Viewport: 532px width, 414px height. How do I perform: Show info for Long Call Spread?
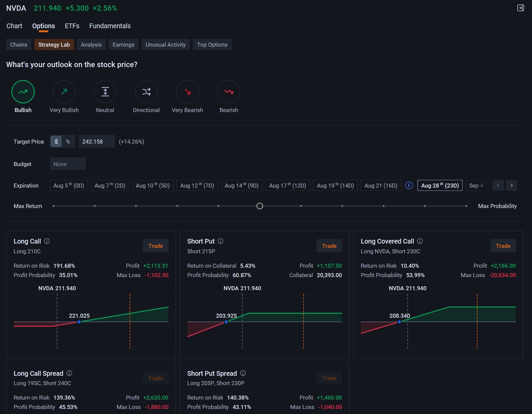[69, 373]
